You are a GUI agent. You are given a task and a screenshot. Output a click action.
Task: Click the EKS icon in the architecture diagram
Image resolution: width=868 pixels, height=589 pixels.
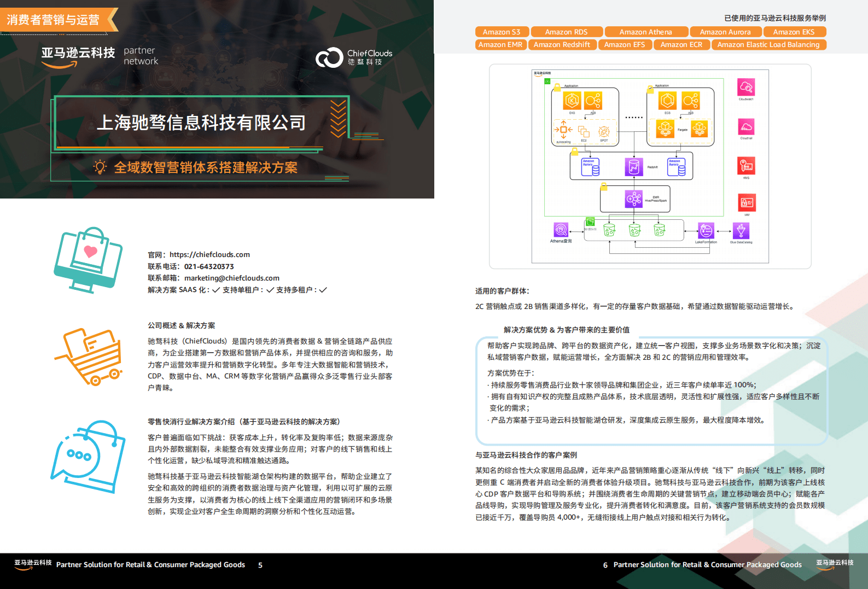572,101
